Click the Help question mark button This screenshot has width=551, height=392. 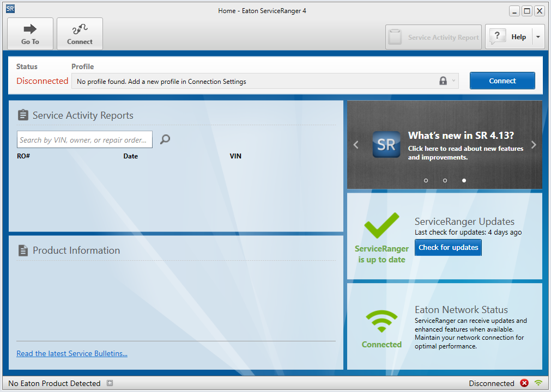click(x=507, y=37)
